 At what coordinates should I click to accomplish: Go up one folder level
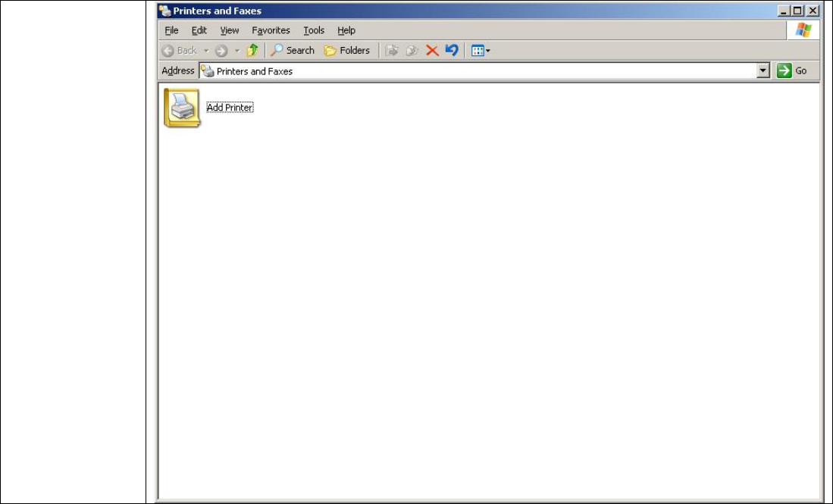click(252, 51)
